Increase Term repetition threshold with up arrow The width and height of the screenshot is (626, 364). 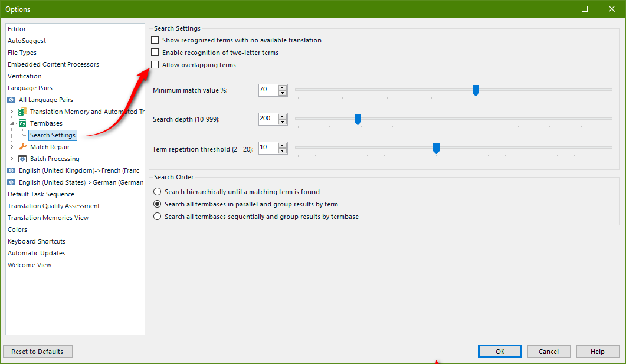[x=283, y=145]
